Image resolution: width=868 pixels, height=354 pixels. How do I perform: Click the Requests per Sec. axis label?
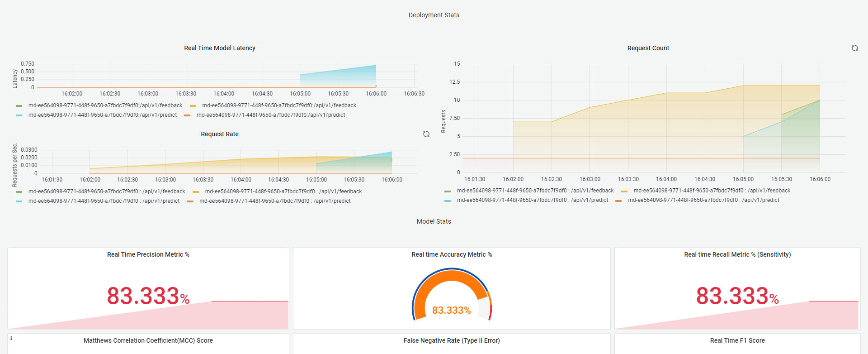pos(14,165)
